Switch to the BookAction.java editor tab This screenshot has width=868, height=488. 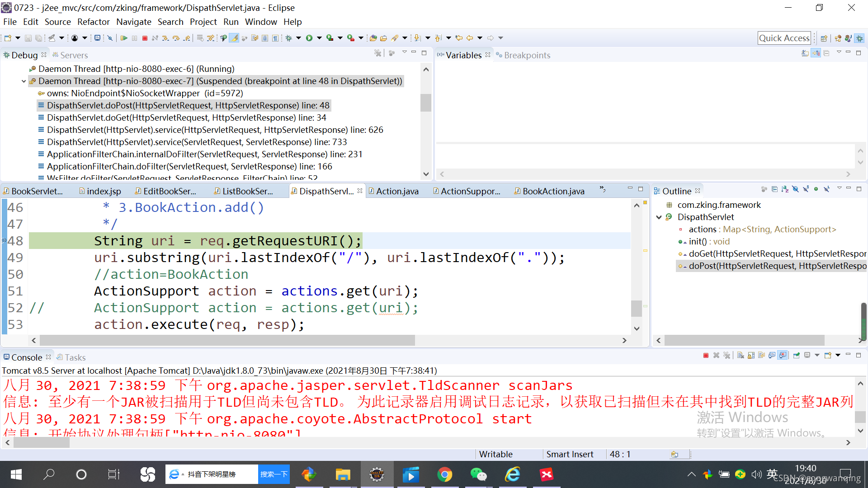(553, 191)
